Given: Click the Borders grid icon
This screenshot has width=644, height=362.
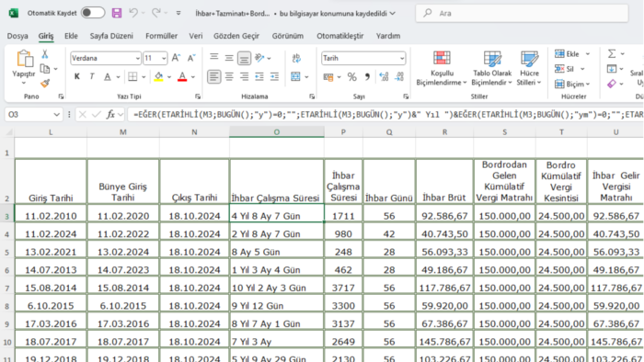Looking at the screenshot, I should (x=132, y=76).
